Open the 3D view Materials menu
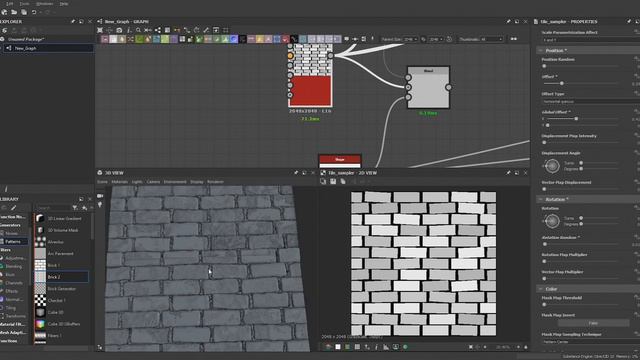This screenshot has width=640, height=360. [x=120, y=182]
